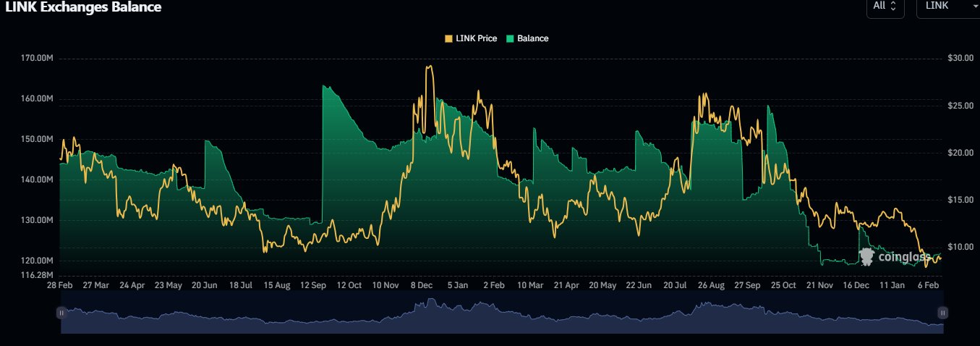Image resolution: width=980 pixels, height=346 pixels.
Task: Click the $15.00 price axis label
Action: (960, 200)
